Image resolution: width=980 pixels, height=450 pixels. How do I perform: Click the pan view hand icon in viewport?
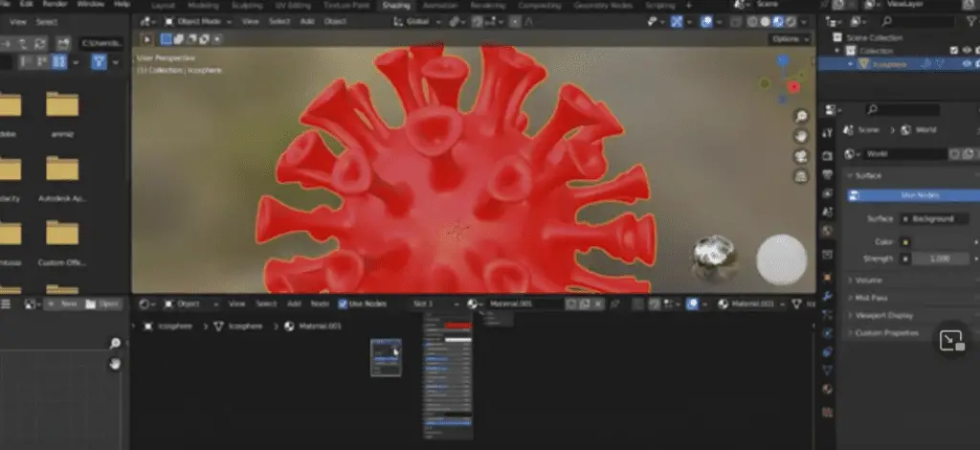[801, 136]
